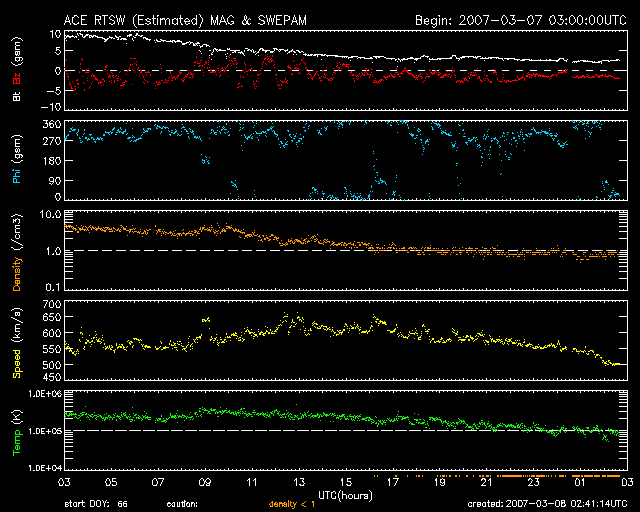Click the '-5' tick on the Bt Bz axis
Image resolution: width=640 pixels, height=512 pixels.
pyautogui.click(x=54, y=90)
